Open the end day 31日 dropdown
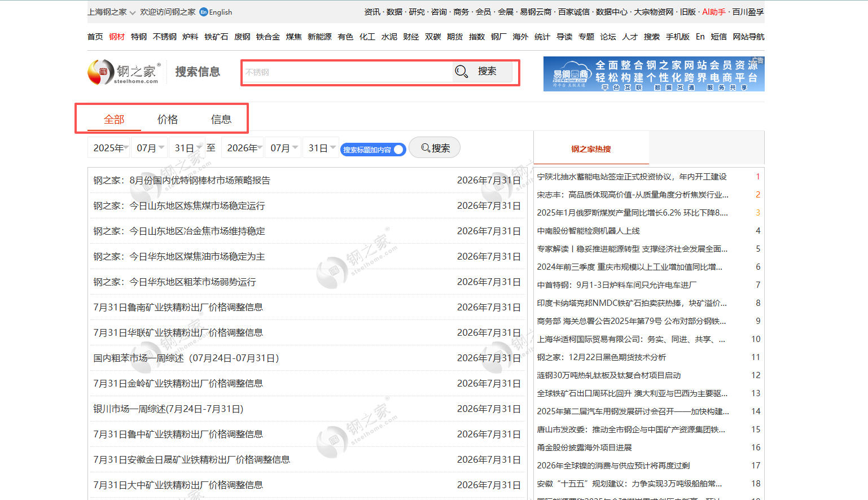This screenshot has width=868, height=500. coord(321,148)
